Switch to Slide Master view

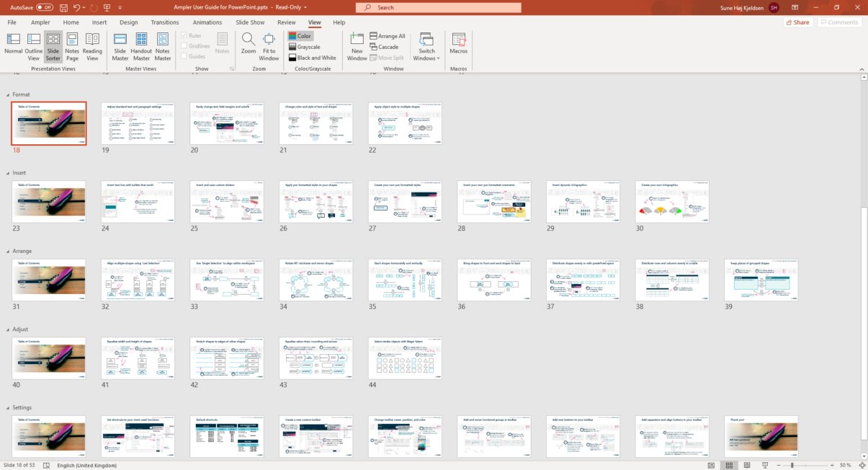[x=119, y=46]
